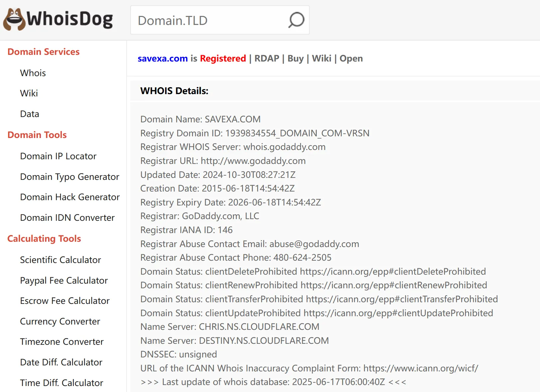Image resolution: width=540 pixels, height=392 pixels.
Task: Click the Registrar Abuse Contact Phone line
Action: click(x=236, y=257)
